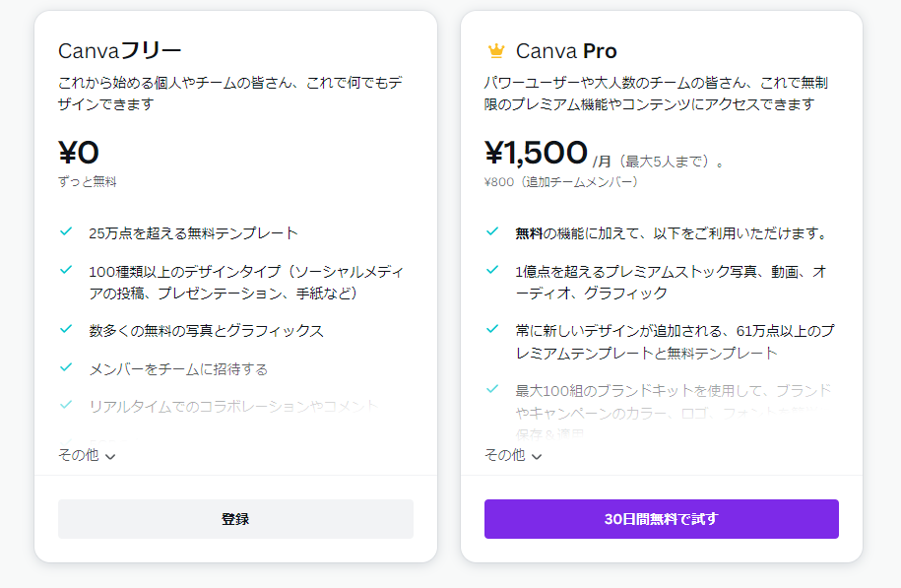Click the ¥1,500 monthly price text

pos(537,153)
